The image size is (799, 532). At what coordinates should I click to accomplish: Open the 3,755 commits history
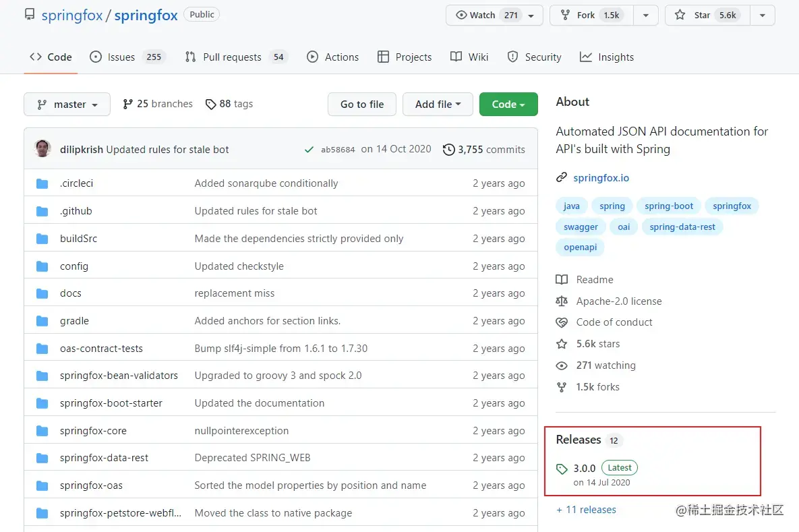point(484,149)
